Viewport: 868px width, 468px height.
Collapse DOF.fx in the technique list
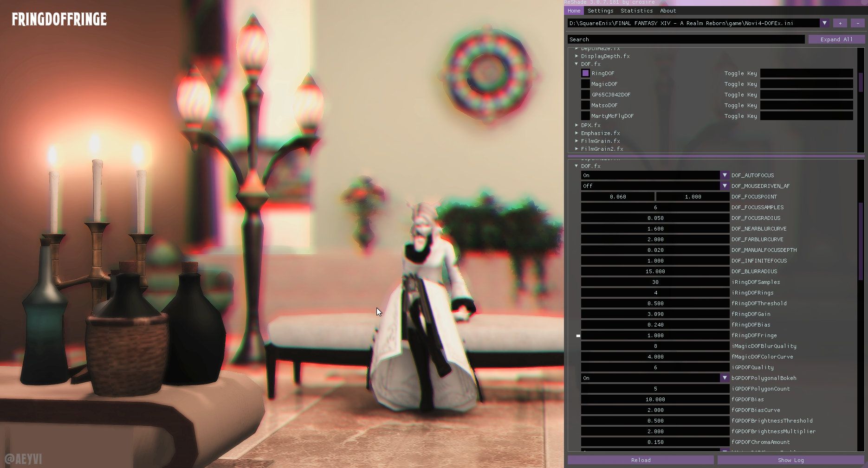click(577, 64)
